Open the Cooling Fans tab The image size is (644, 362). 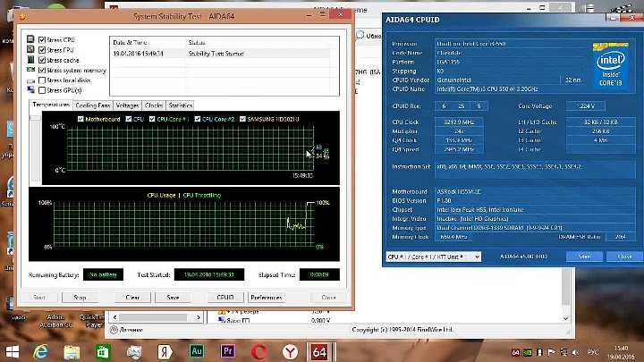(x=93, y=105)
